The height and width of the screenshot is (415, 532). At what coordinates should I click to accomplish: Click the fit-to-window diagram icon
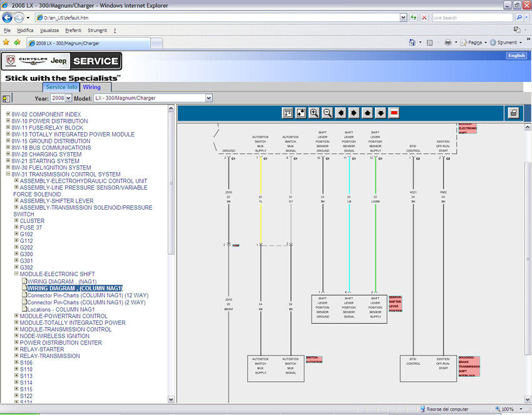[301, 113]
